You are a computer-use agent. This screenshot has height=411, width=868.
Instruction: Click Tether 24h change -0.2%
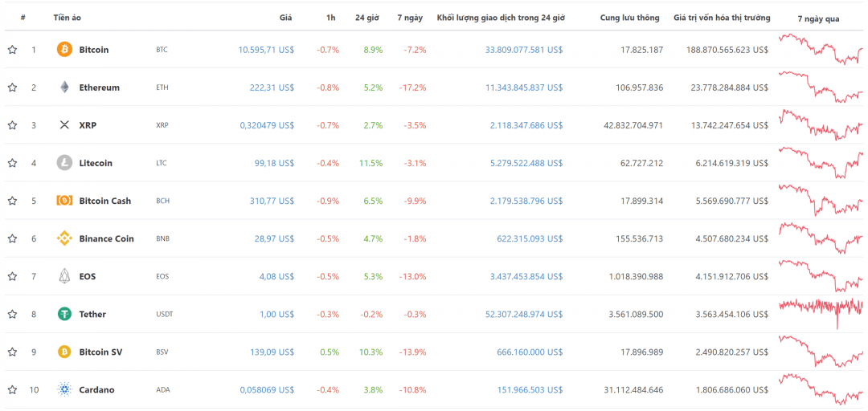(x=371, y=314)
